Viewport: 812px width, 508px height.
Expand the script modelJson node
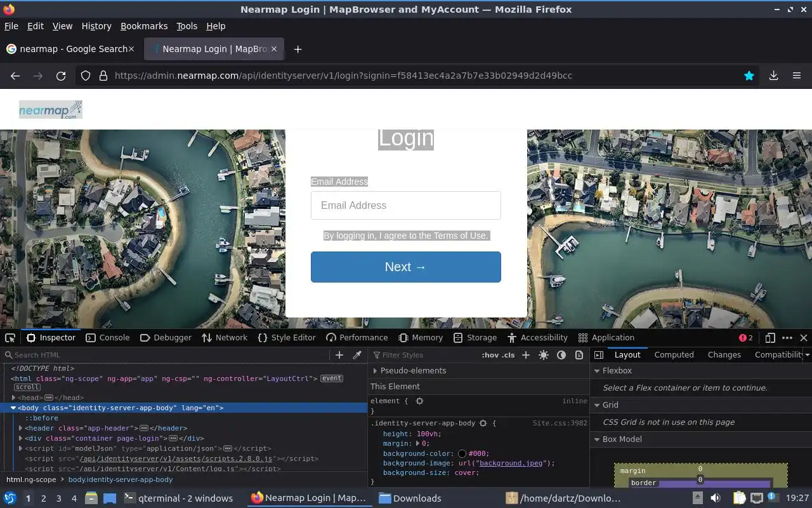[20, 448]
